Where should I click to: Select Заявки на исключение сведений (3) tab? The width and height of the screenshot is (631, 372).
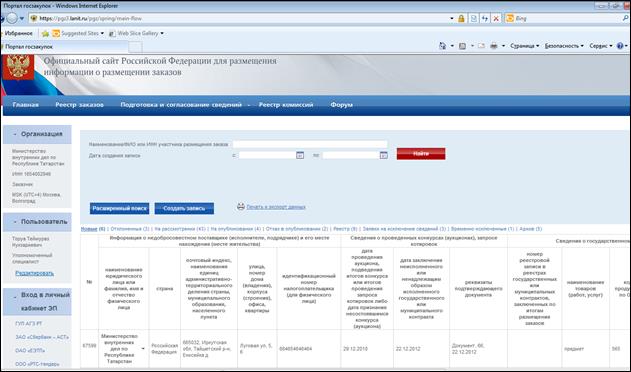click(x=404, y=229)
